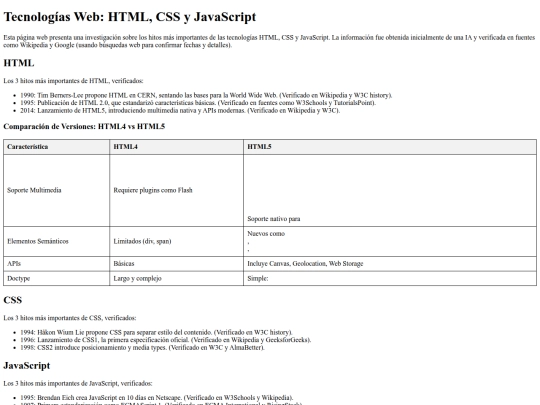Click the 'HTML' section heading
The width and height of the screenshot is (540, 405).
[x=19, y=63]
